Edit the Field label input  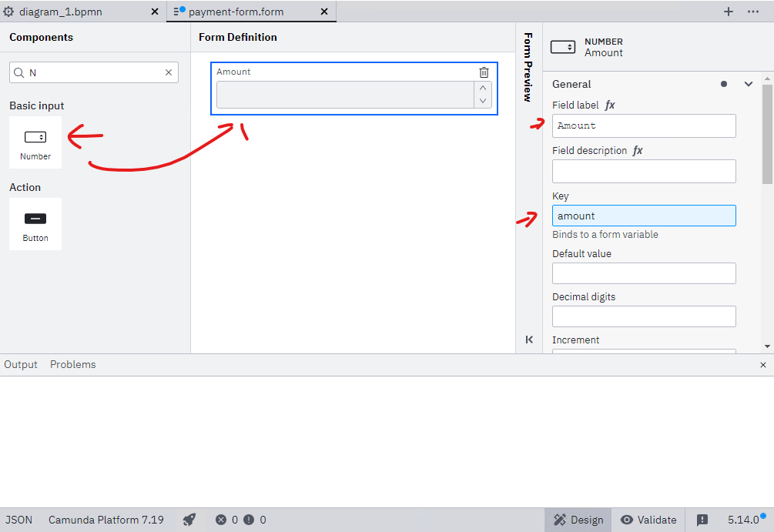(x=644, y=125)
